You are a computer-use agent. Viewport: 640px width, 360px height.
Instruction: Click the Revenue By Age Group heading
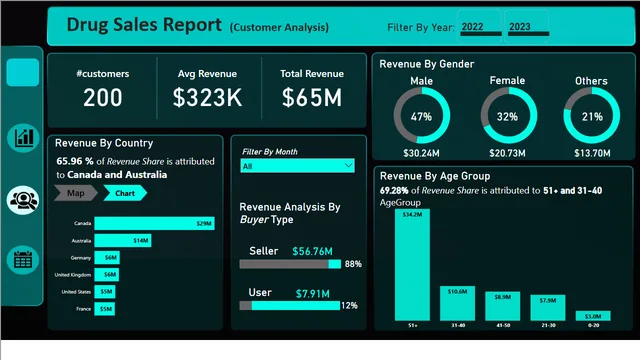(x=435, y=176)
